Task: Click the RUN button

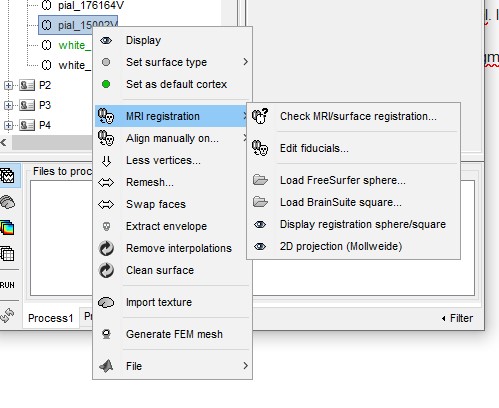Action: tap(7, 285)
